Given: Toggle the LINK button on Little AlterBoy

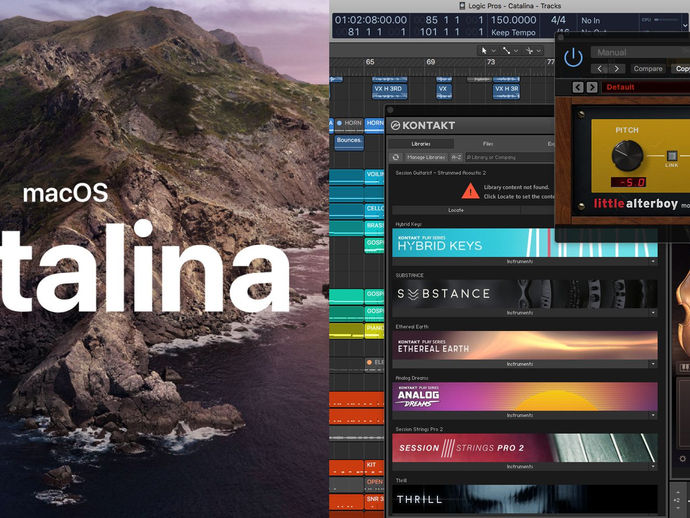Looking at the screenshot, I should tap(672, 156).
